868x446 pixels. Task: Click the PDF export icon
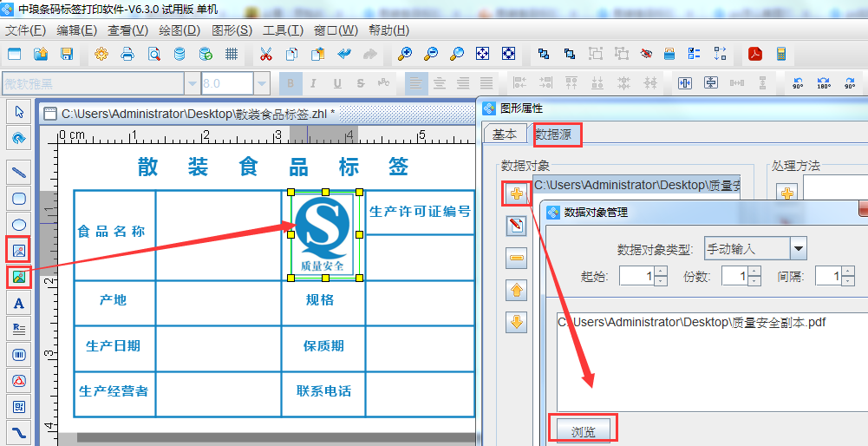[755, 54]
